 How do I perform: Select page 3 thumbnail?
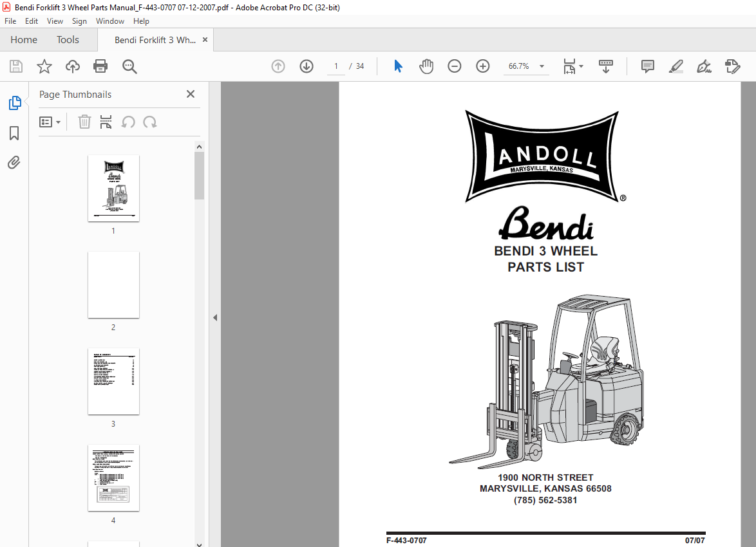point(113,381)
